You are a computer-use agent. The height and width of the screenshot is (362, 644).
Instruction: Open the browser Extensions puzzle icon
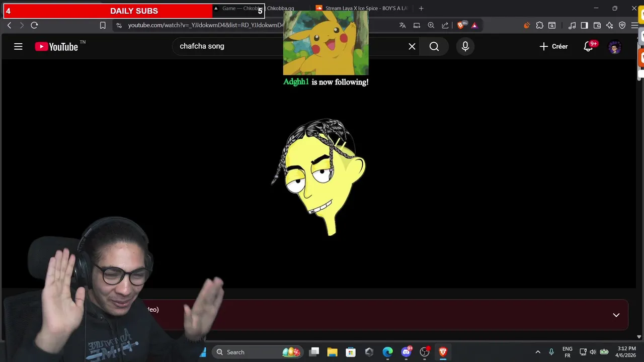pos(539,25)
